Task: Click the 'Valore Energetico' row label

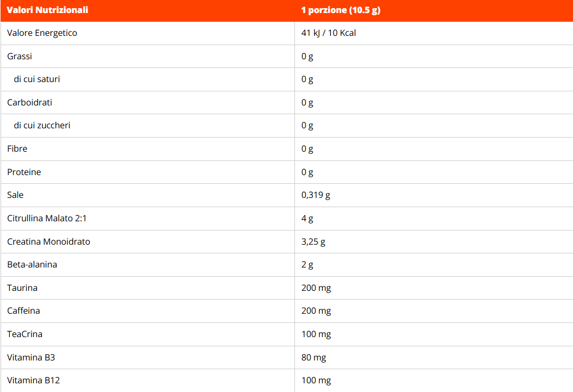Action: pyautogui.click(x=42, y=33)
